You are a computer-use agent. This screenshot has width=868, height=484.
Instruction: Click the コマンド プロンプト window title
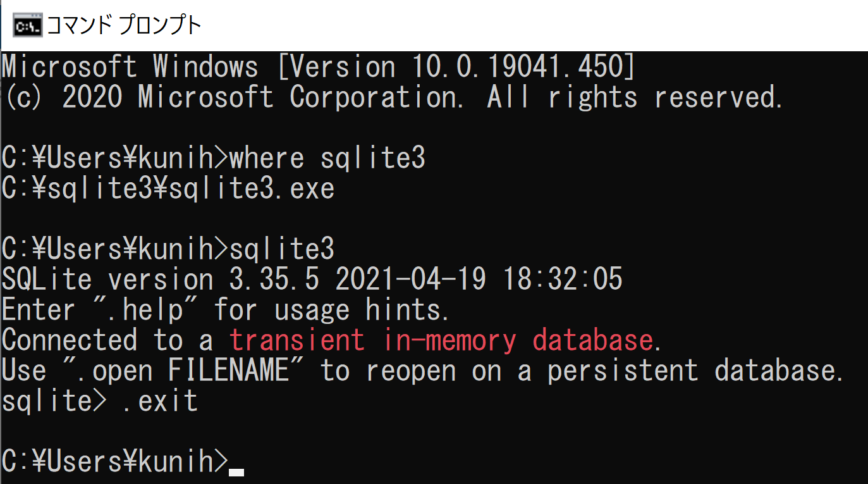click(124, 26)
